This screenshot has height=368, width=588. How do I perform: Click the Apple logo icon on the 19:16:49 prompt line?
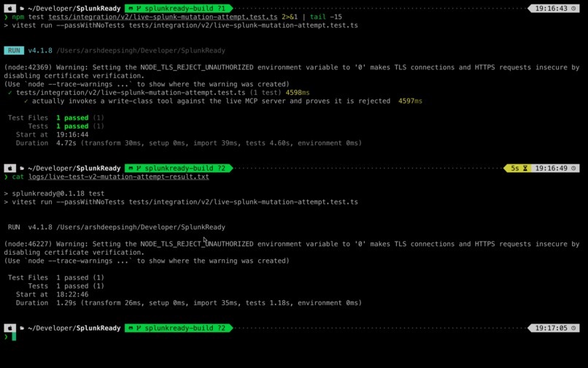(x=9, y=168)
